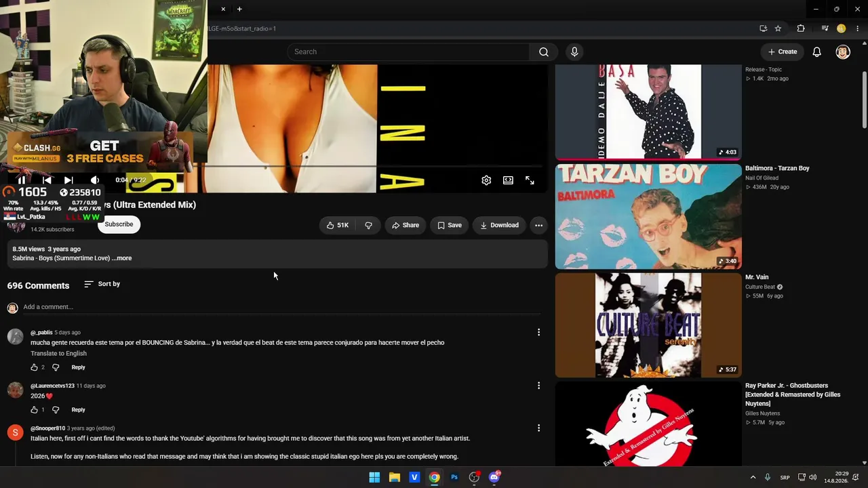
Task: Expand the video description with ...more
Action: tap(122, 258)
